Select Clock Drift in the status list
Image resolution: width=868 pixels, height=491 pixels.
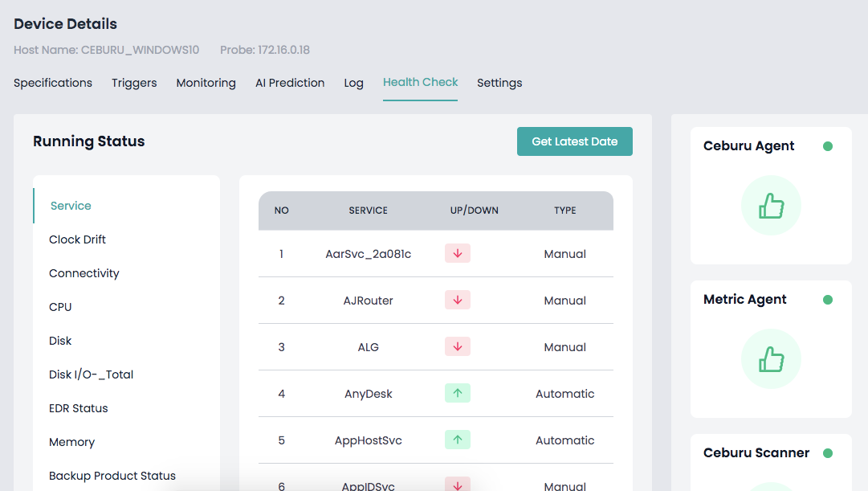[x=77, y=239]
